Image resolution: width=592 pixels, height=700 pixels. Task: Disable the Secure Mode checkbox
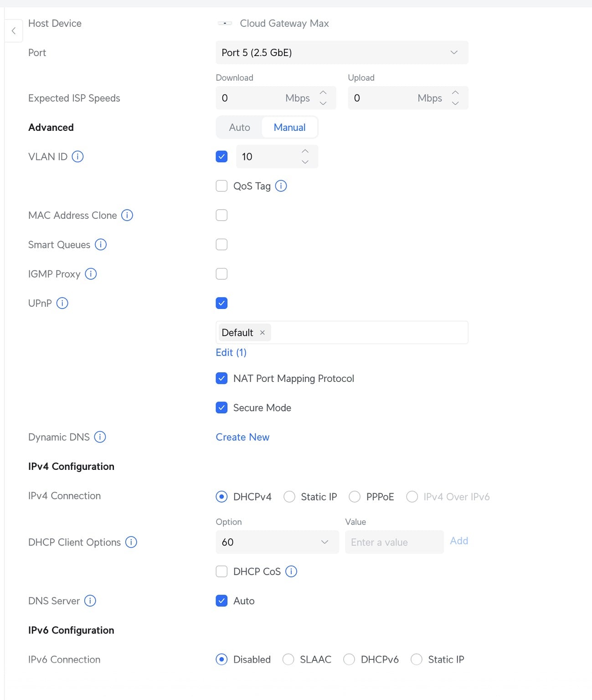pyautogui.click(x=221, y=408)
